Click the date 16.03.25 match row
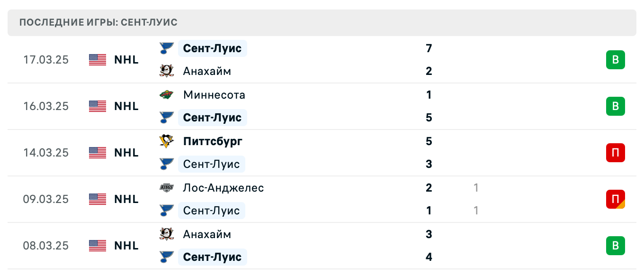Image resolution: width=644 pixels, height=277 pixels. click(46, 106)
